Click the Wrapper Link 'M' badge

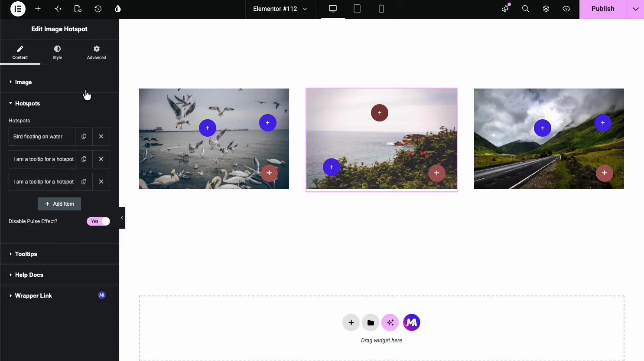[102, 295]
